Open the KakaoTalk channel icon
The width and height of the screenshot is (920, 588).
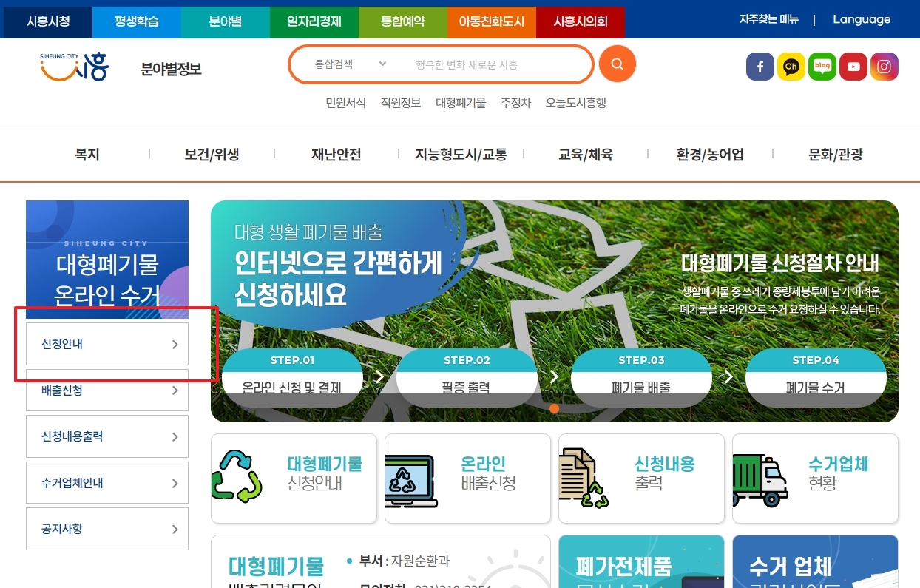coord(791,67)
